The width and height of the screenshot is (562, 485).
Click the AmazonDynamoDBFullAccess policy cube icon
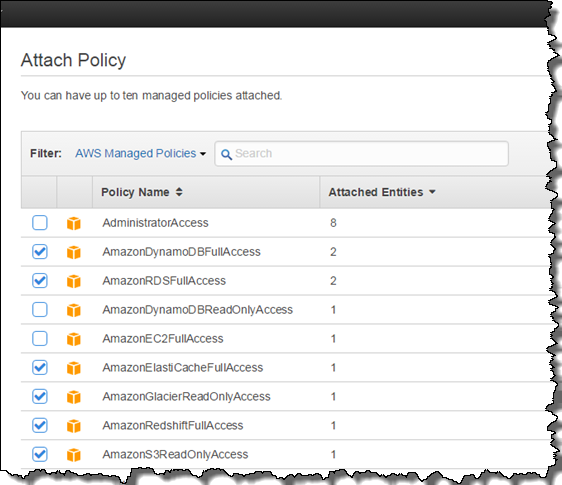pyautogui.click(x=74, y=252)
